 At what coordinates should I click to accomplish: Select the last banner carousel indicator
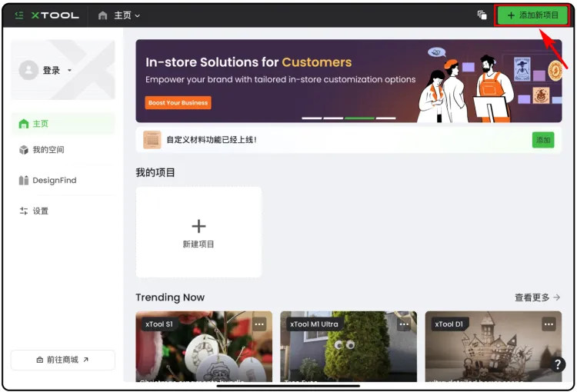[x=385, y=118]
